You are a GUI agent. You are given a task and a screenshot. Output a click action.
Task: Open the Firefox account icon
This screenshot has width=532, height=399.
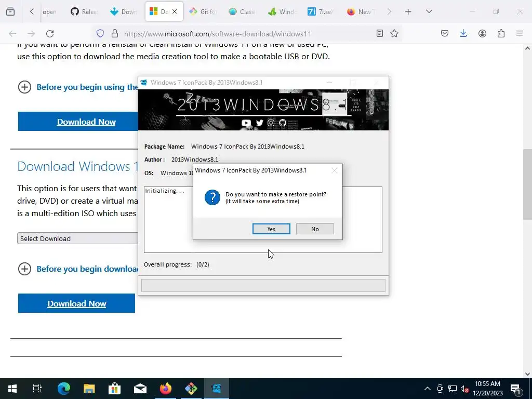(x=482, y=34)
